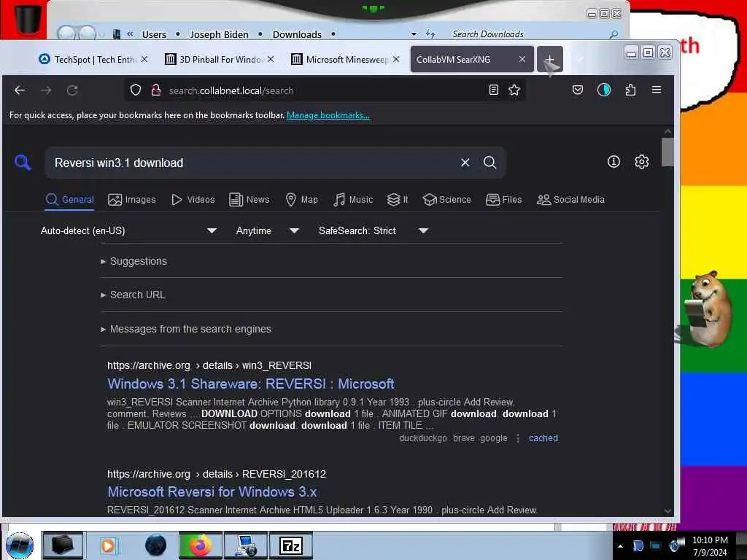Open the extensions puzzle piece icon
The height and width of the screenshot is (560, 747).
pyautogui.click(x=630, y=90)
